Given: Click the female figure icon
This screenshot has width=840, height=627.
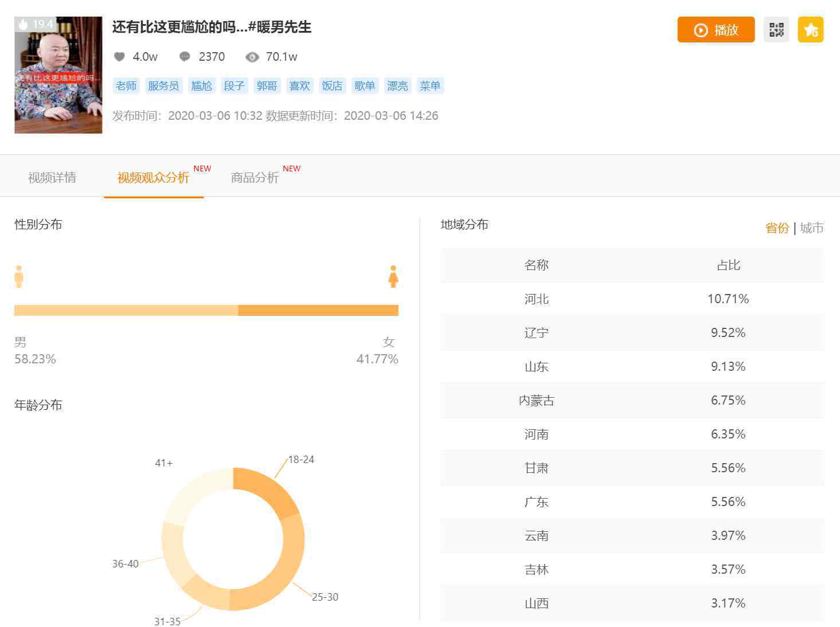Looking at the screenshot, I should point(393,276).
